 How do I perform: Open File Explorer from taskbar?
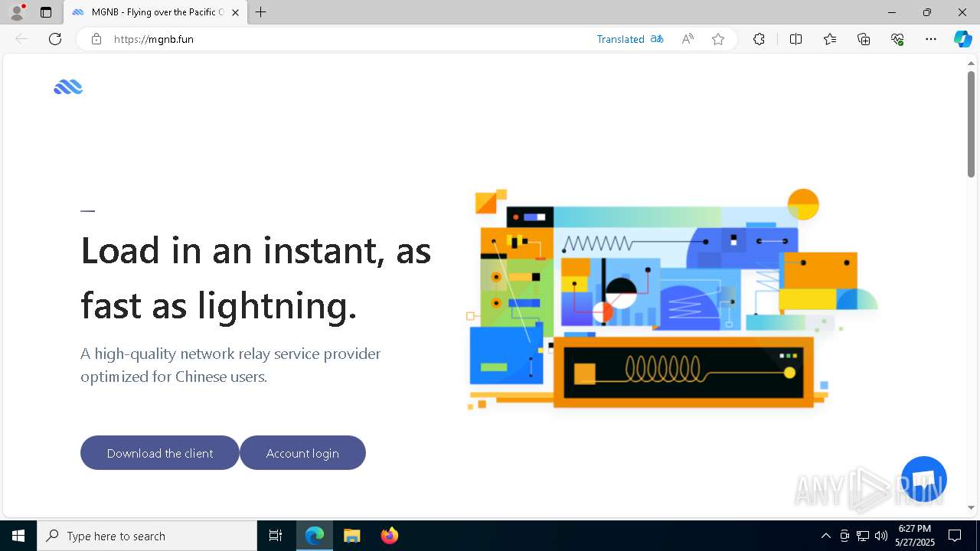pos(352,536)
